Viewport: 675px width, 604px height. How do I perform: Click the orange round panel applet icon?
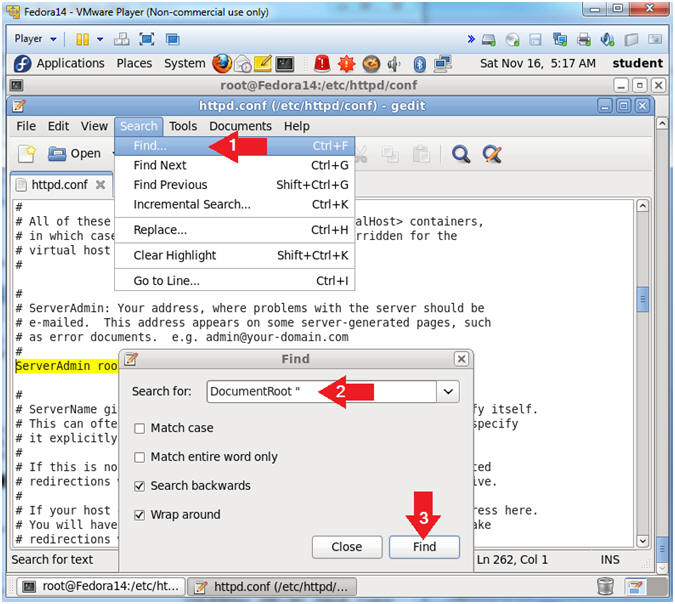tap(371, 64)
